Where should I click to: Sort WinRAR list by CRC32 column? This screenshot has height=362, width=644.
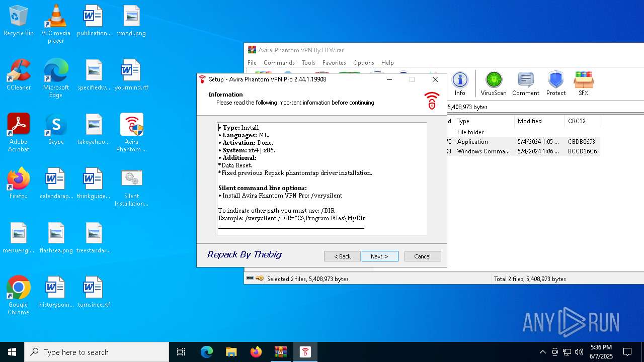582,121
